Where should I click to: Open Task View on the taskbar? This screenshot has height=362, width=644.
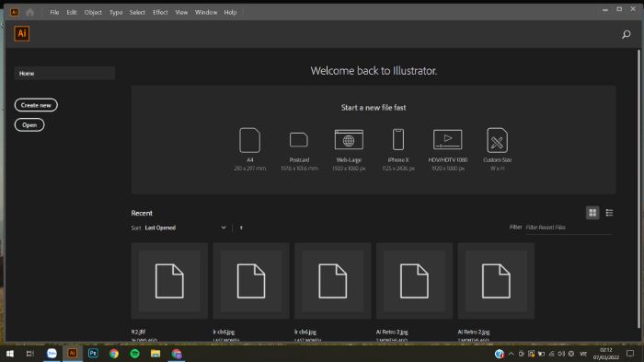pos(29,354)
